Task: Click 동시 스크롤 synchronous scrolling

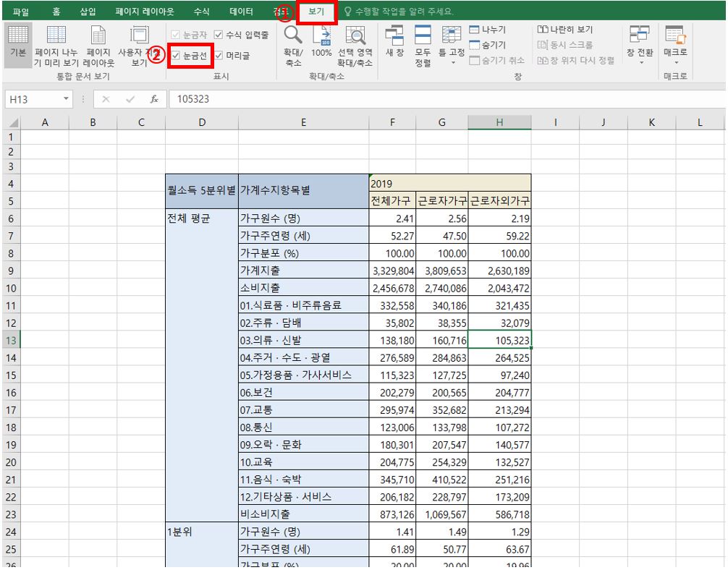Action: coord(565,45)
